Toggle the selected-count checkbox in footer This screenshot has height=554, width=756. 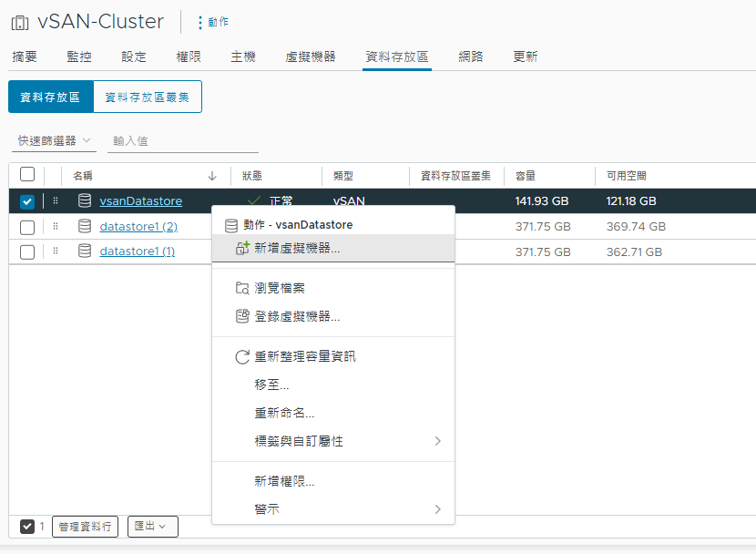(x=27, y=527)
